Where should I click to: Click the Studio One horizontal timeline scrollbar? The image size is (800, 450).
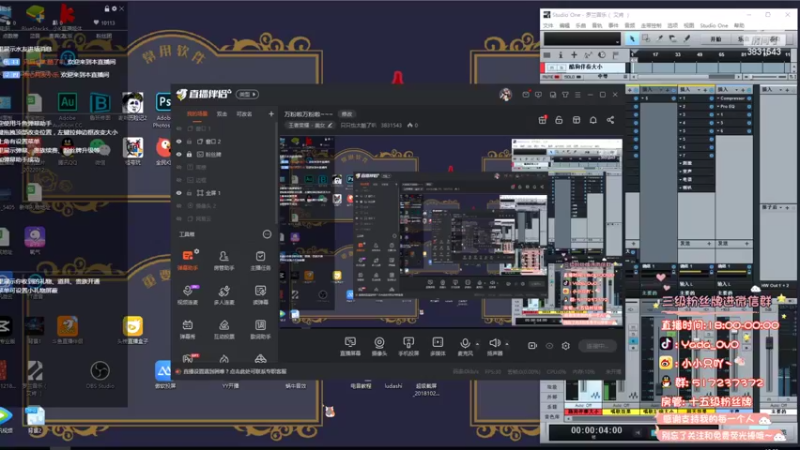[684, 77]
